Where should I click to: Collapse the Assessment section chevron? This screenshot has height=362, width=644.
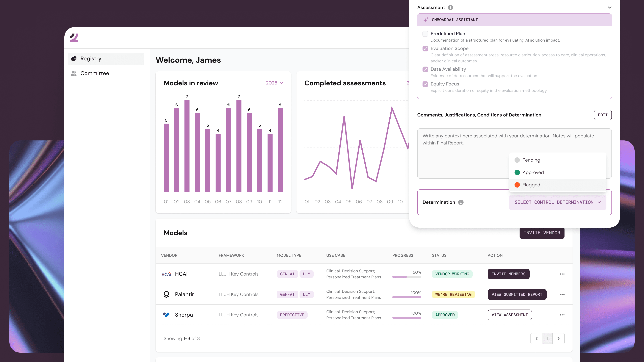[x=609, y=8]
